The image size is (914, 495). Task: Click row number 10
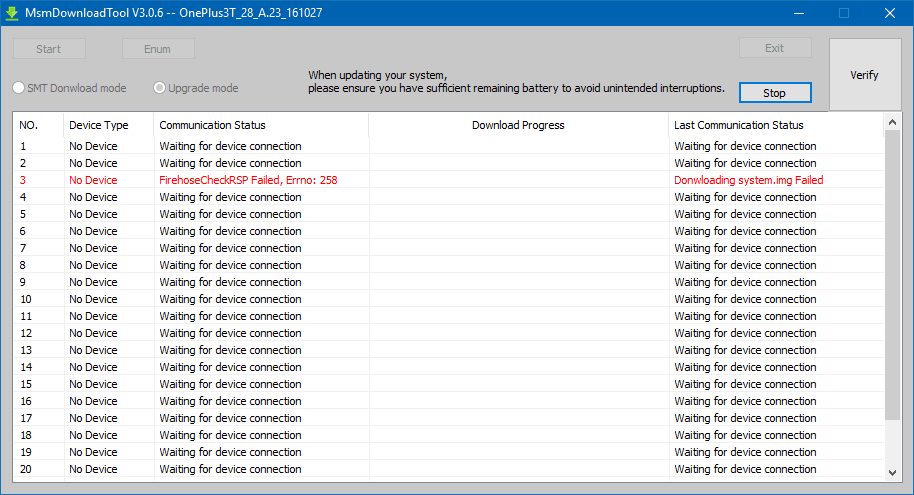click(26, 299)
